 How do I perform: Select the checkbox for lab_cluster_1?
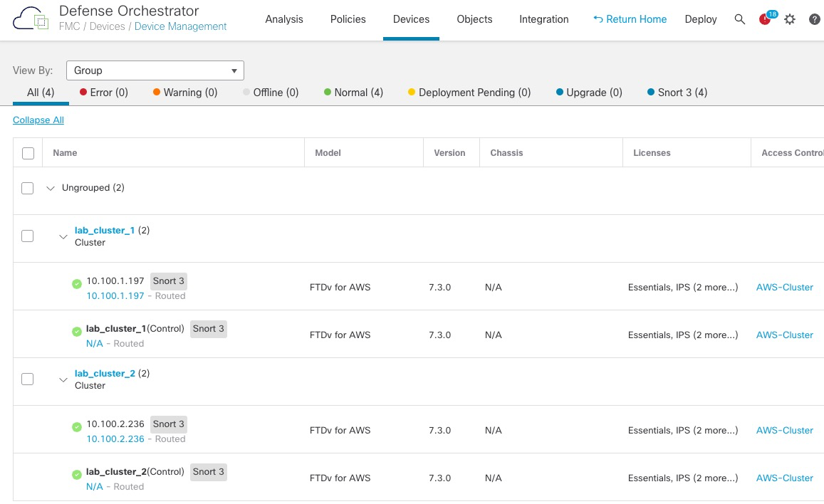point(27,236)
